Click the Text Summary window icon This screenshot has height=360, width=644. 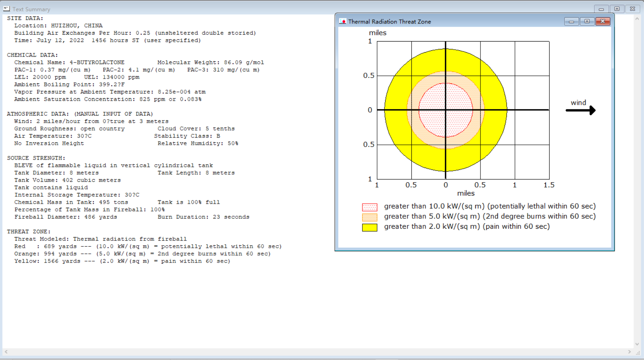pos(7,8)
